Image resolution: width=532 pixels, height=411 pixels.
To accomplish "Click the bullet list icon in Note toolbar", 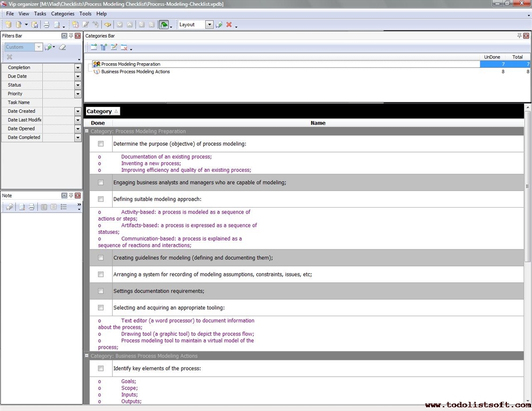I will click(64, 207).
